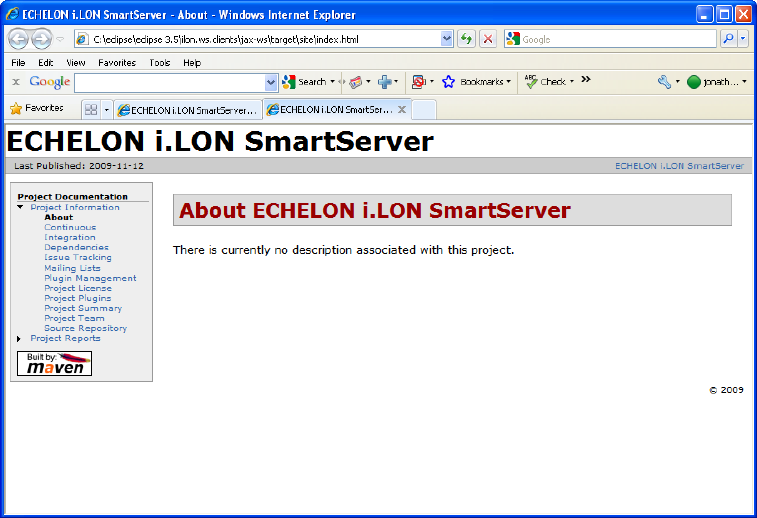Click the address bar with index.html path
757x518 pixels.
pos(258,39)
